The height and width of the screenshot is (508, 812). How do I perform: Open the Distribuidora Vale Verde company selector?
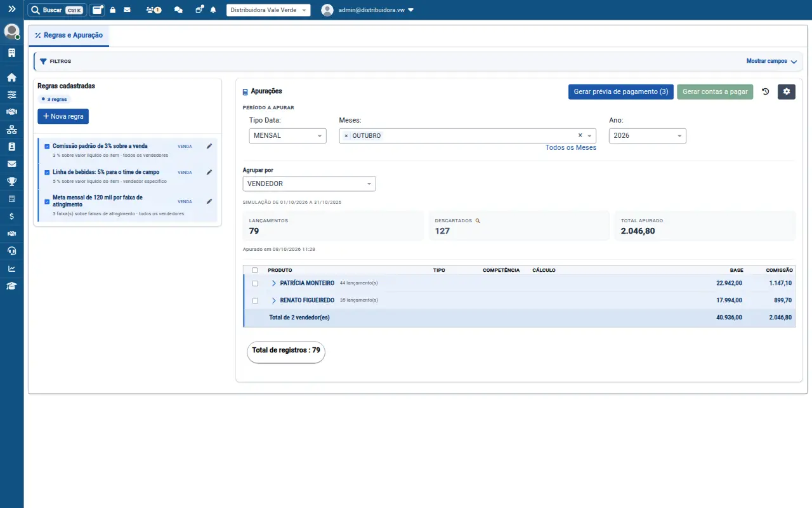pyautogui.click(x=268, y=10)
